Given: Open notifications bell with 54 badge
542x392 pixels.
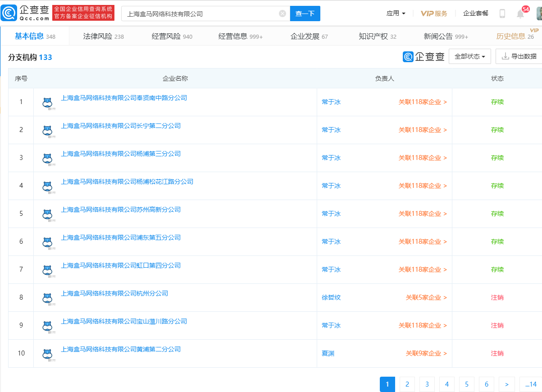Looking at the screenshot, I should (520, 14).
